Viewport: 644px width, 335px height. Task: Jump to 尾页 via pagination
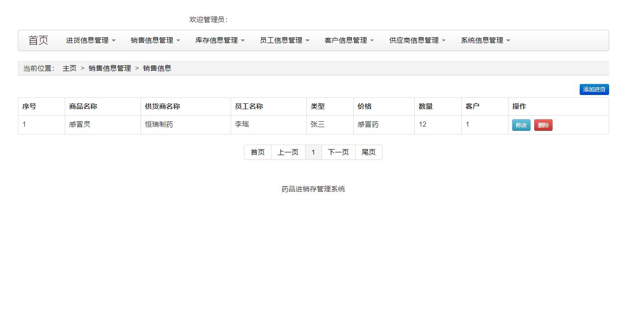point(369,152)
